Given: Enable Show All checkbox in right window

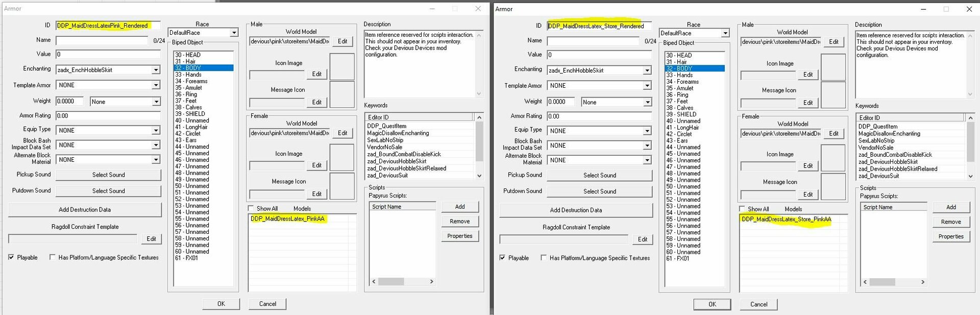Looking at the screenshot, I should pyautogui.click(x=742, y=209).
